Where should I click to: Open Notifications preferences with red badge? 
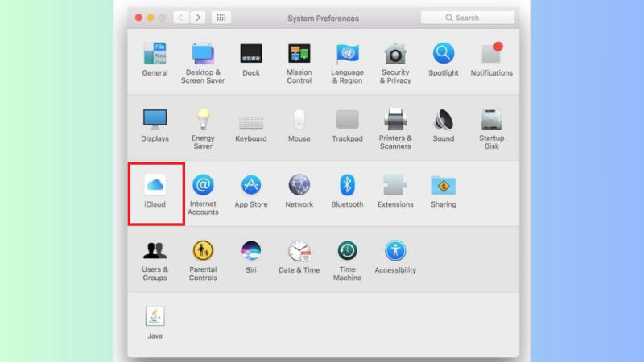(x=491, y=55)
